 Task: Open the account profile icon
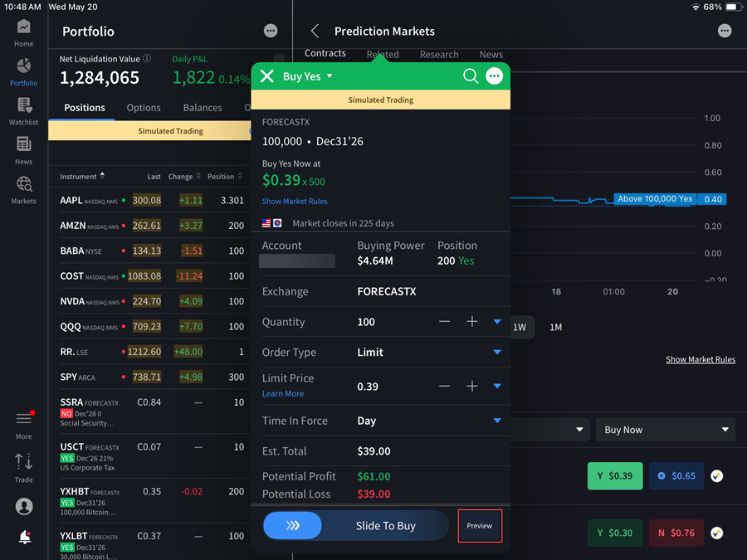[24, 506]
